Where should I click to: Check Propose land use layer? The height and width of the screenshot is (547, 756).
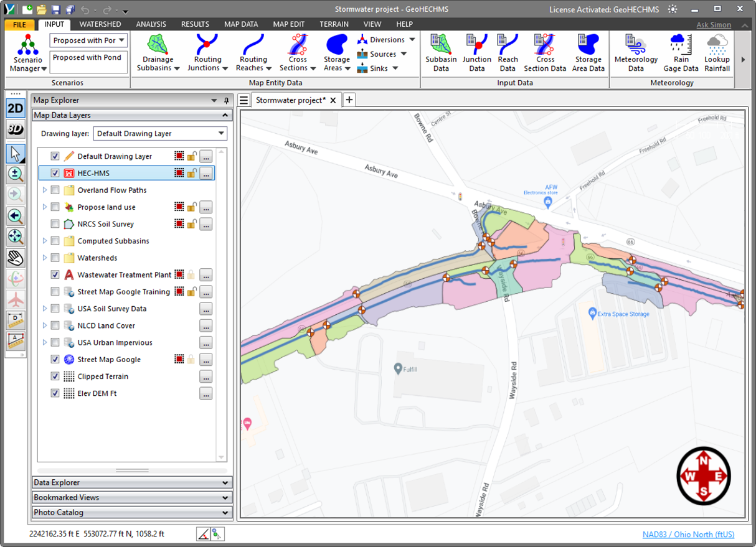pos(55,207)
